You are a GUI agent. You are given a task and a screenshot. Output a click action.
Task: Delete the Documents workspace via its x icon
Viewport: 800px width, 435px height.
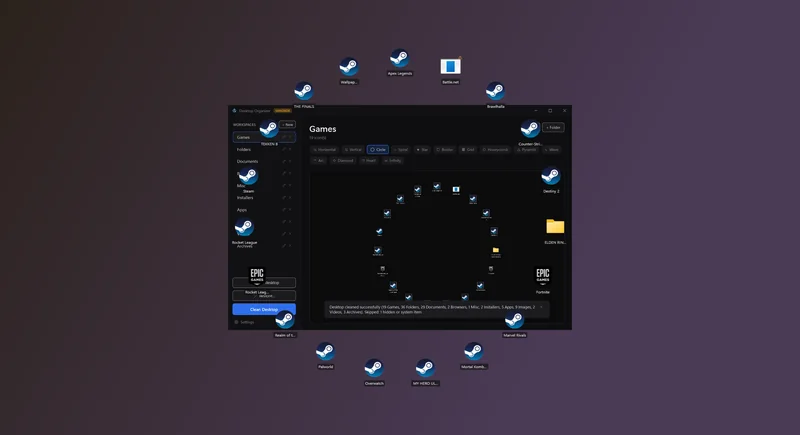pos(290,161)
